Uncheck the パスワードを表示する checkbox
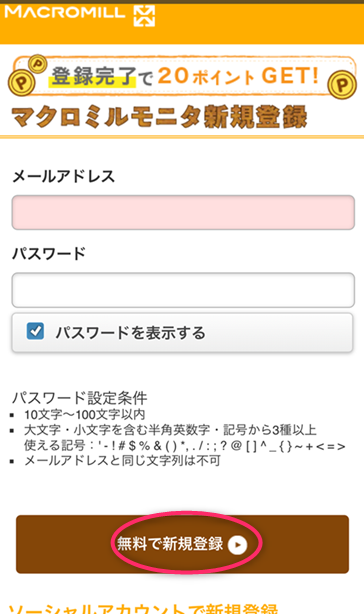This screenshot has height=614, width=364. tap(35, 331)
